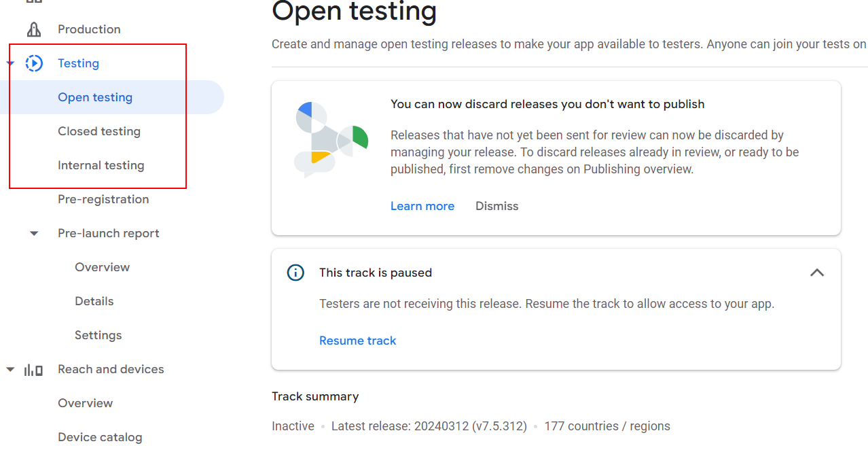Viewport: 868px width, 450px height.
Task: Go to Pre-registration
Action: point(103,198)
